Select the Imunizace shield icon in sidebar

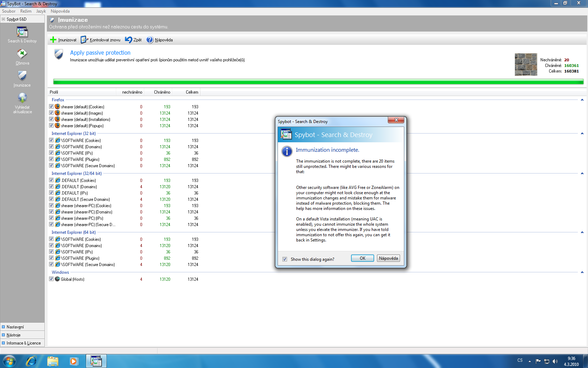(x=22, y=76)
